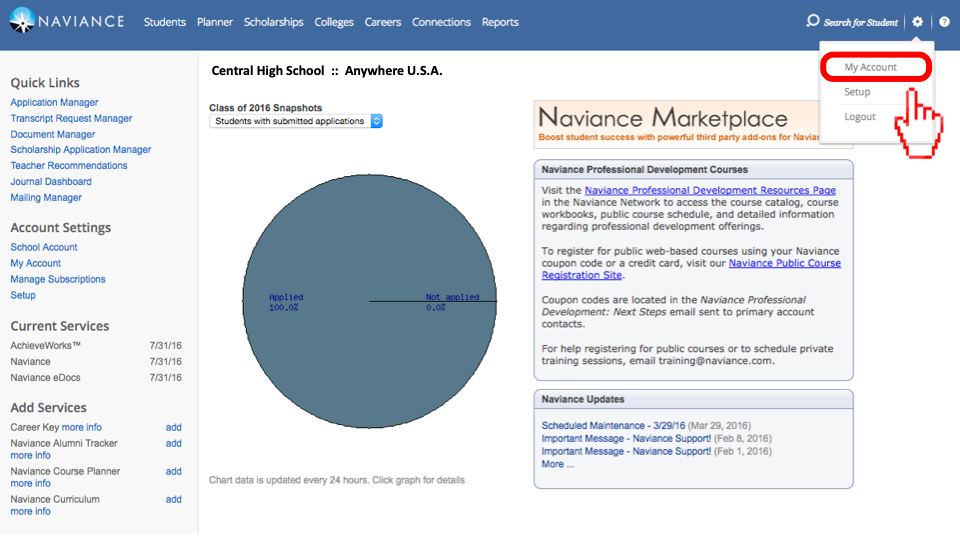
Task: Open Mailing Manager link
Action: [x=46, y=197]
